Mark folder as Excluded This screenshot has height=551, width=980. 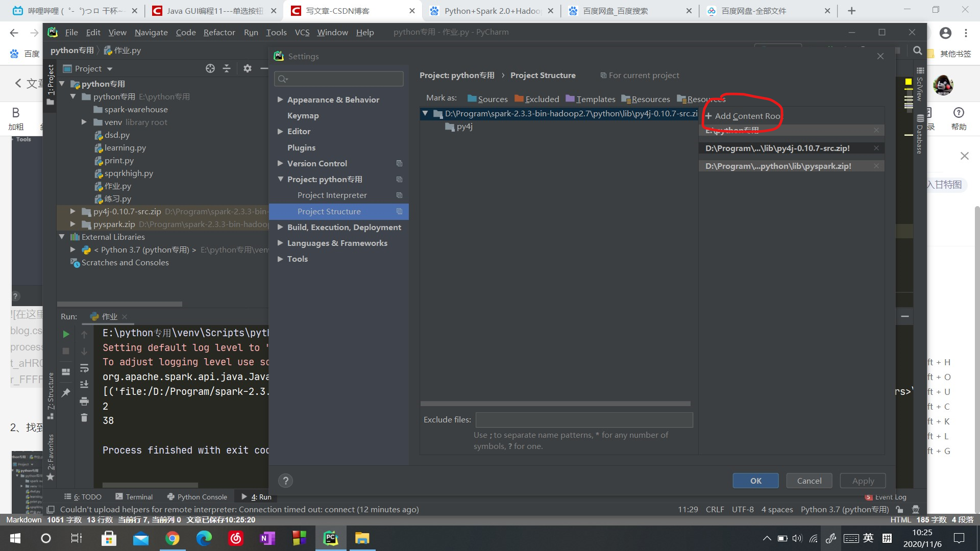click(537, 99)
